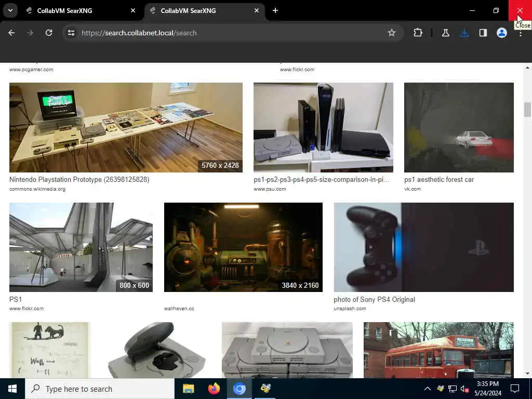Open the open-lid PlayStation console image

[156, 350]
